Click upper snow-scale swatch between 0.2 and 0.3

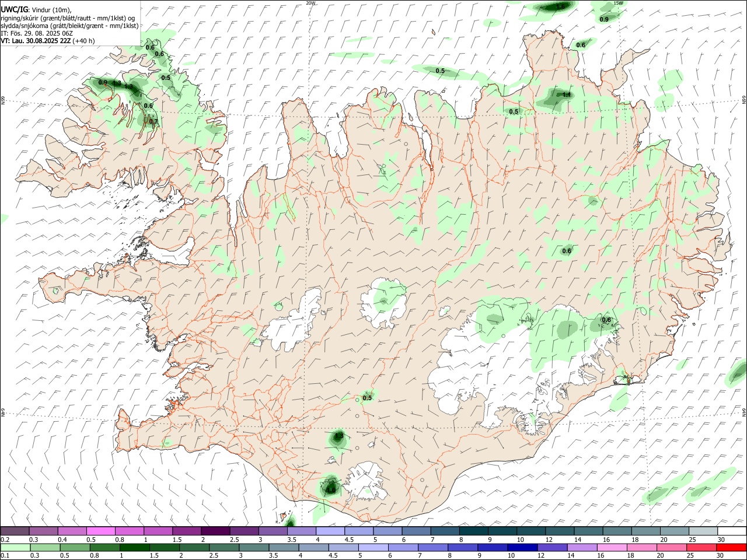tap(15, 531)
